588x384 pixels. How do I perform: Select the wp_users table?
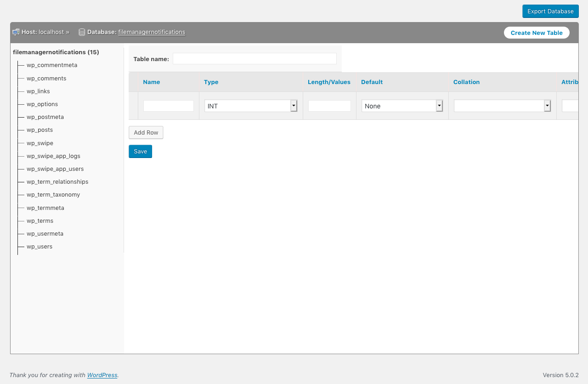(40, 246)
